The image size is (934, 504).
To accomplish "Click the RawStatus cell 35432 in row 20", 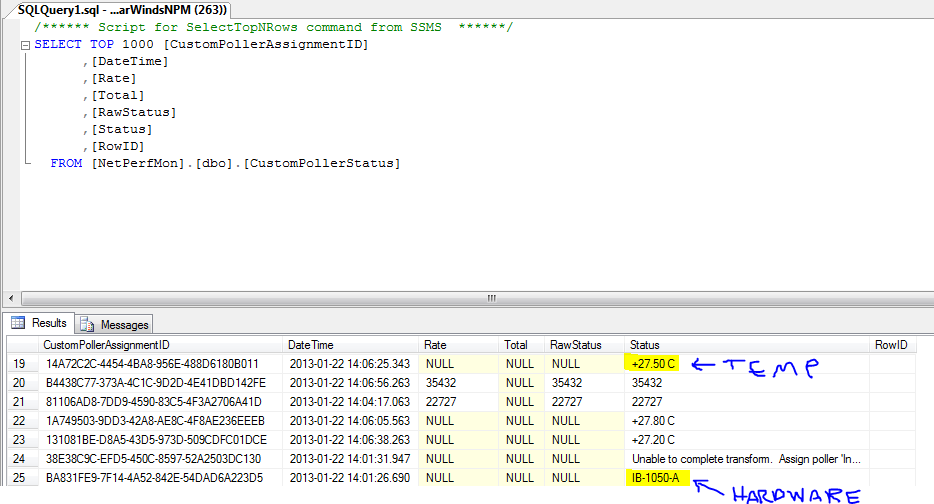I will coord(584,383).
